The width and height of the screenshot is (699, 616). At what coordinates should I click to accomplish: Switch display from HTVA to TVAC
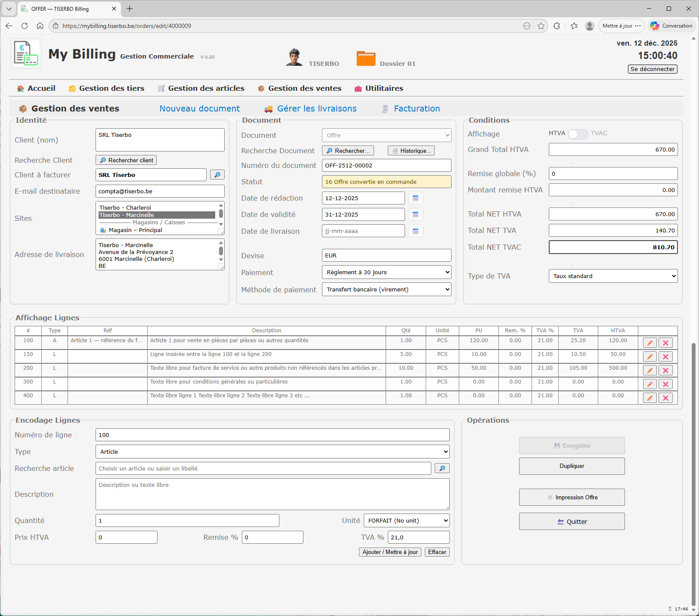tap(578, 134)
